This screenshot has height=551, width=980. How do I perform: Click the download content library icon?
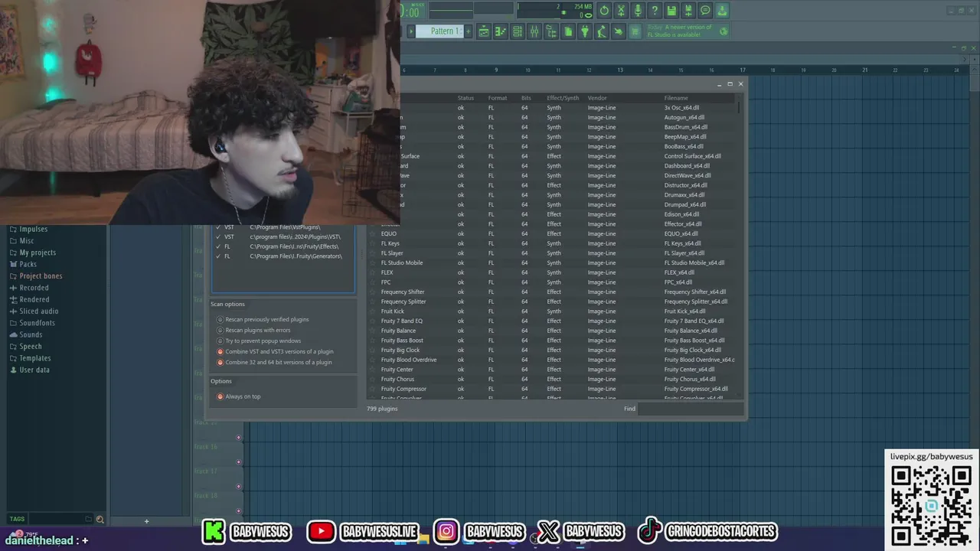coord(722,11)
